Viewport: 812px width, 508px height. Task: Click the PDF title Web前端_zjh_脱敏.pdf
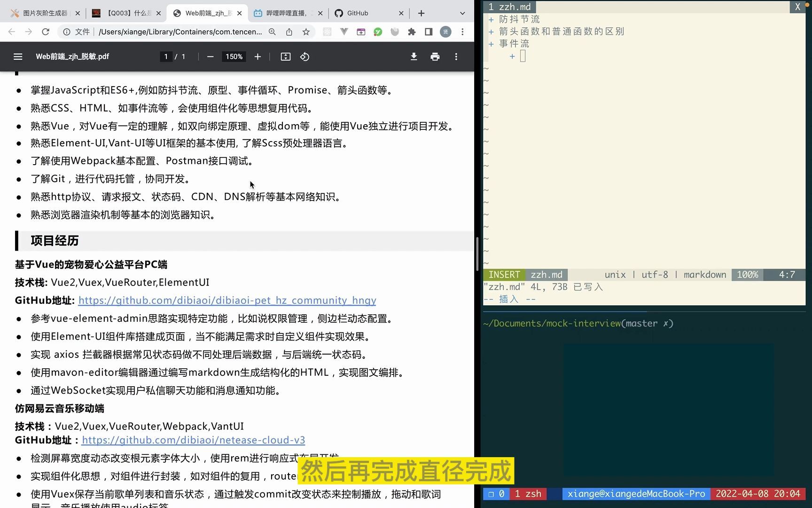pos(72,56)
